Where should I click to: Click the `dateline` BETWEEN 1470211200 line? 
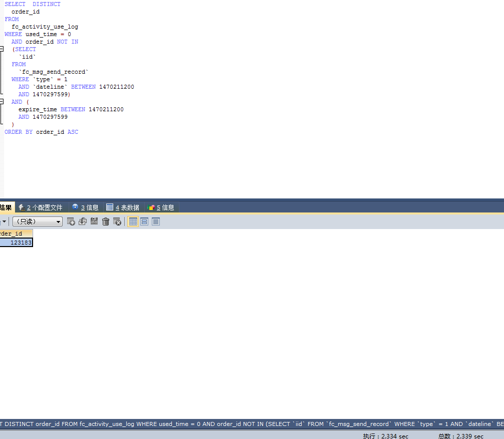[x=76, y=87]
